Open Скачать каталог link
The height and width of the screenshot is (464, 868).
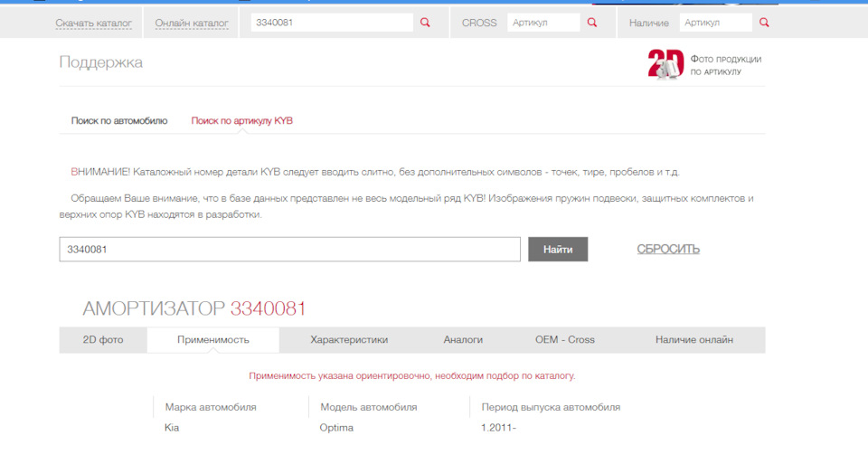(x=93, y=24)
